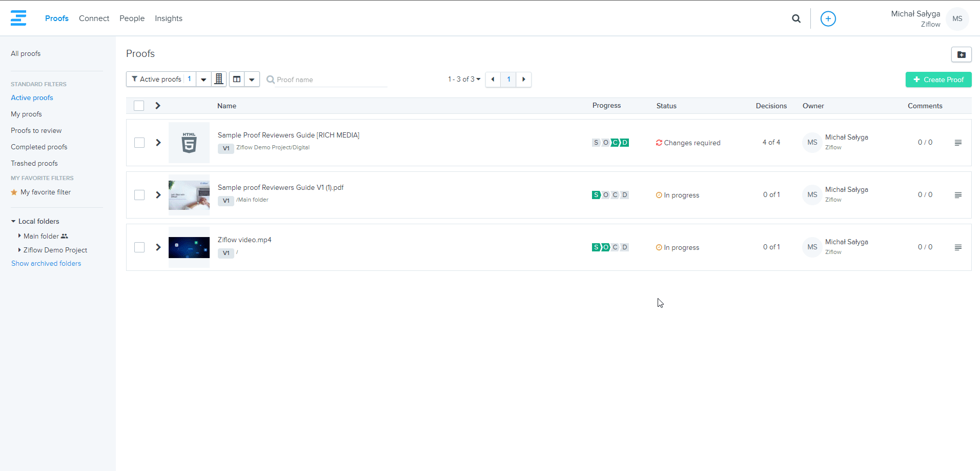Viewport: 980px width, 471px height.
Task: Open the 1 - 3 of 3 page-size dropdown
Action: point(464,79)
